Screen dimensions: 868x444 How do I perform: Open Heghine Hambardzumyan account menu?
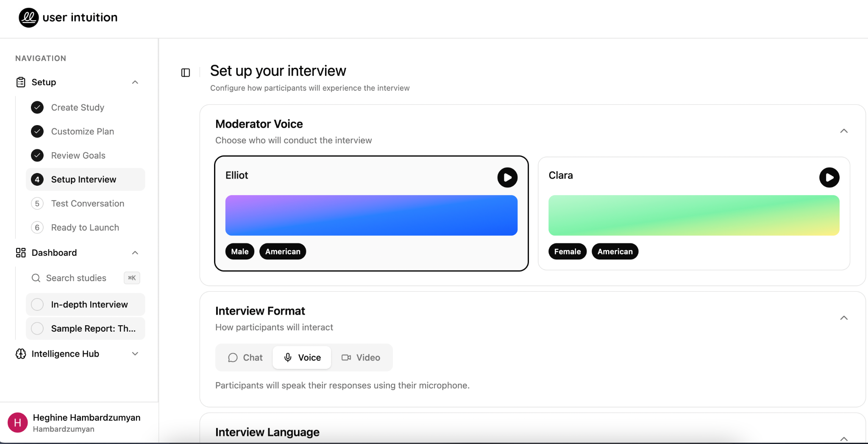click(x=79, y=423)
